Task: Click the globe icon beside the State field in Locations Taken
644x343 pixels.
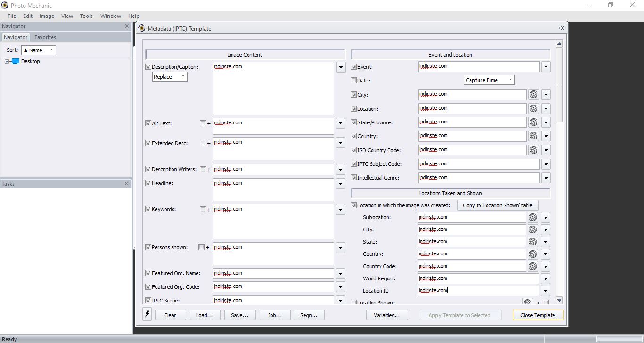Action: (x=532, y=242)
